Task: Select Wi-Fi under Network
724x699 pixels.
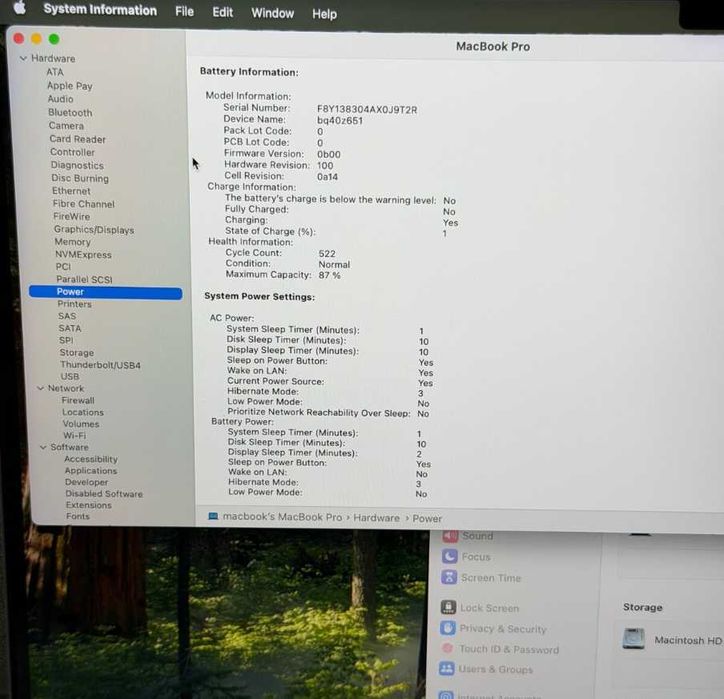Action: point(74,435)
